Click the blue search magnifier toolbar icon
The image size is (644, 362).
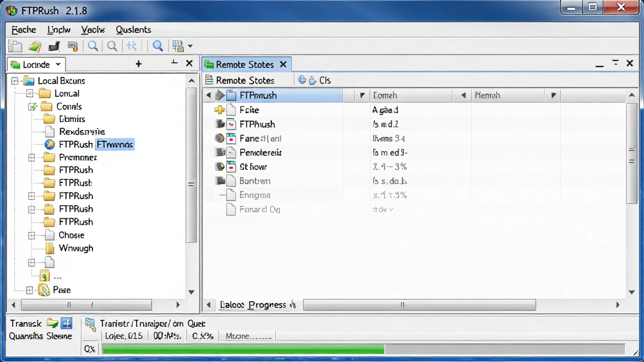(158, 46)
